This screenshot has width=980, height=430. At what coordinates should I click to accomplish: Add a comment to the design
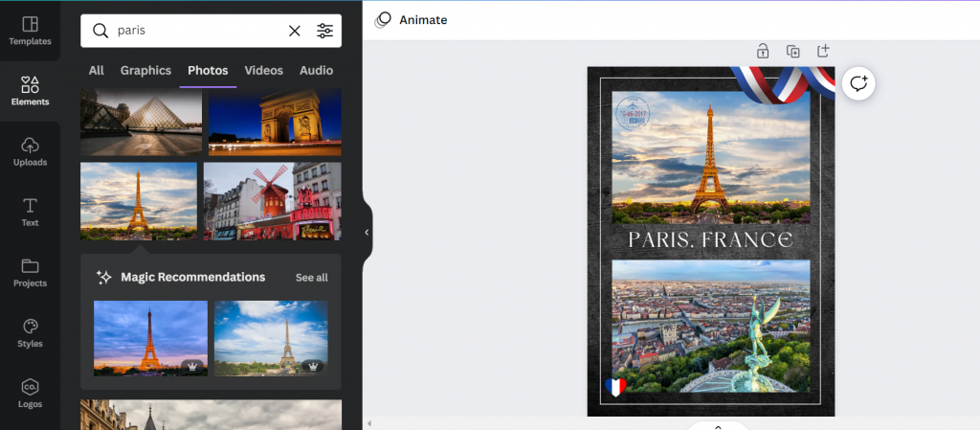pos(858,83)
